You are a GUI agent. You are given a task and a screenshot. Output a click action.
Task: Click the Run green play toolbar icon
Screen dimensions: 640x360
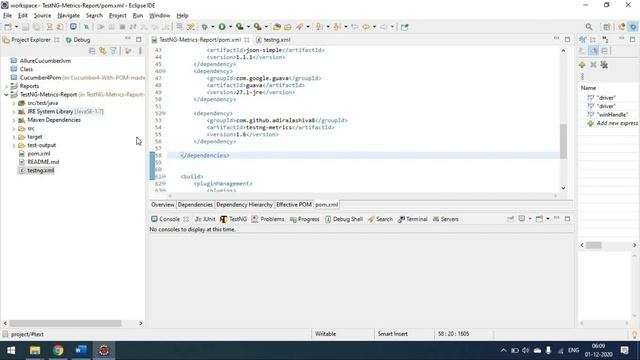[222, 27]
